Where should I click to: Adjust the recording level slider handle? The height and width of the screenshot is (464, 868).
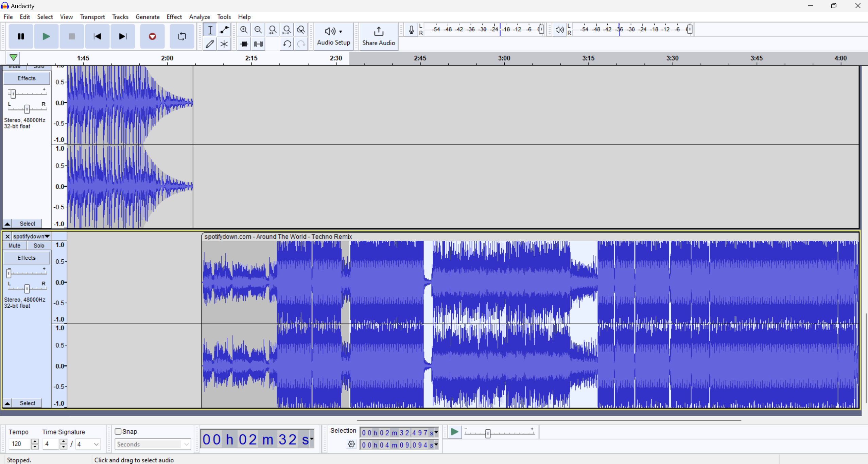tap(541, 29)
